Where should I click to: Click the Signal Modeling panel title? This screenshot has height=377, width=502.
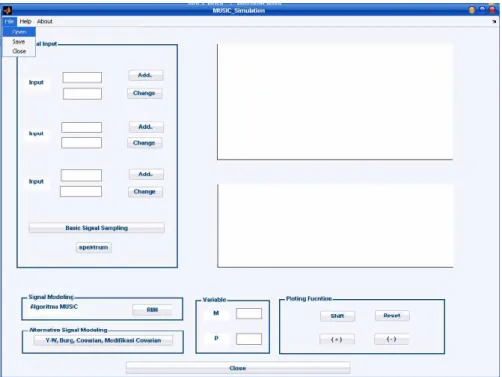pyautogui.click(x=51, y=297)
